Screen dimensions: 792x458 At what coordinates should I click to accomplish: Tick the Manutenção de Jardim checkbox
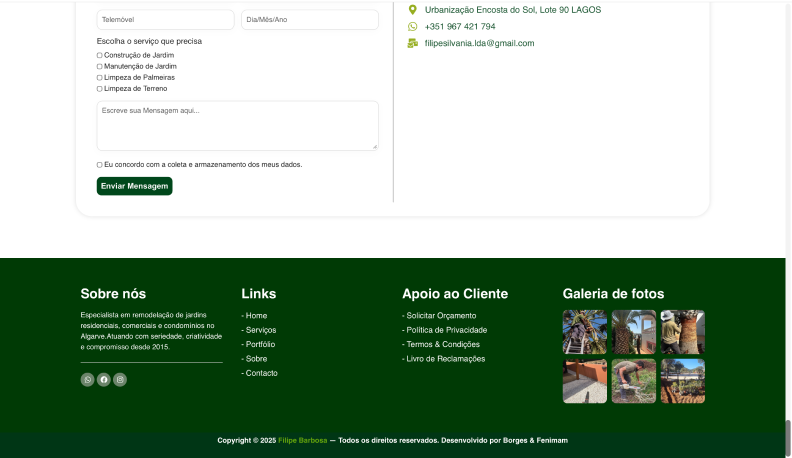click(100, 66)
